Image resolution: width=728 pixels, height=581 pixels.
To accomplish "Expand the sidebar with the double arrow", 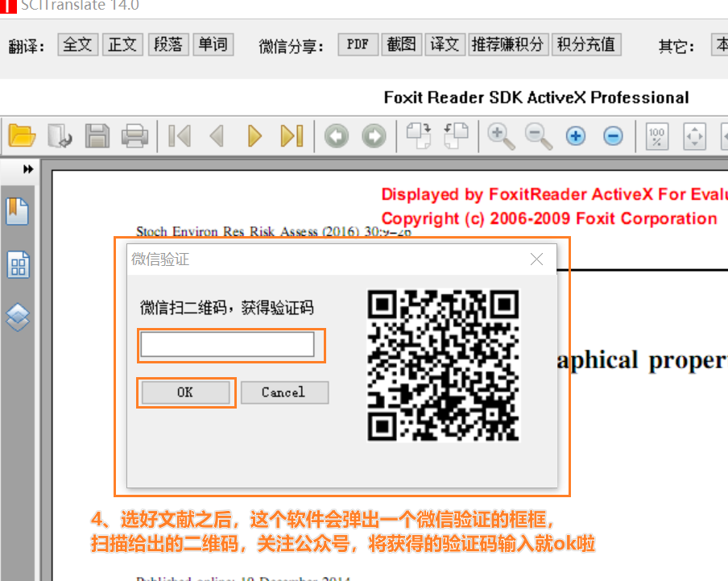I will coord(28,169).
